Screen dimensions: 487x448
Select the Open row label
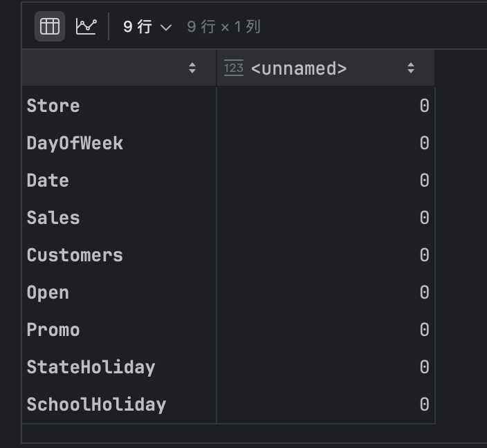(x=48, y=292)
